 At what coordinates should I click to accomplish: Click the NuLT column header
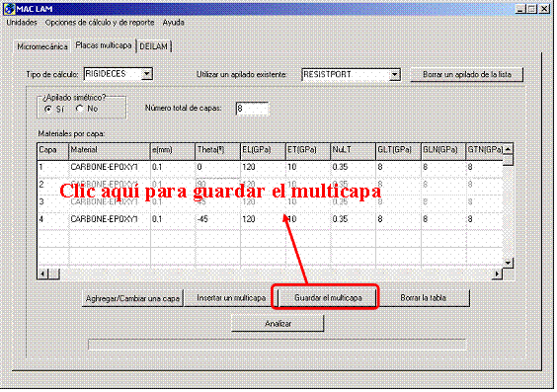pyautogui.click(x=353, y=151)
